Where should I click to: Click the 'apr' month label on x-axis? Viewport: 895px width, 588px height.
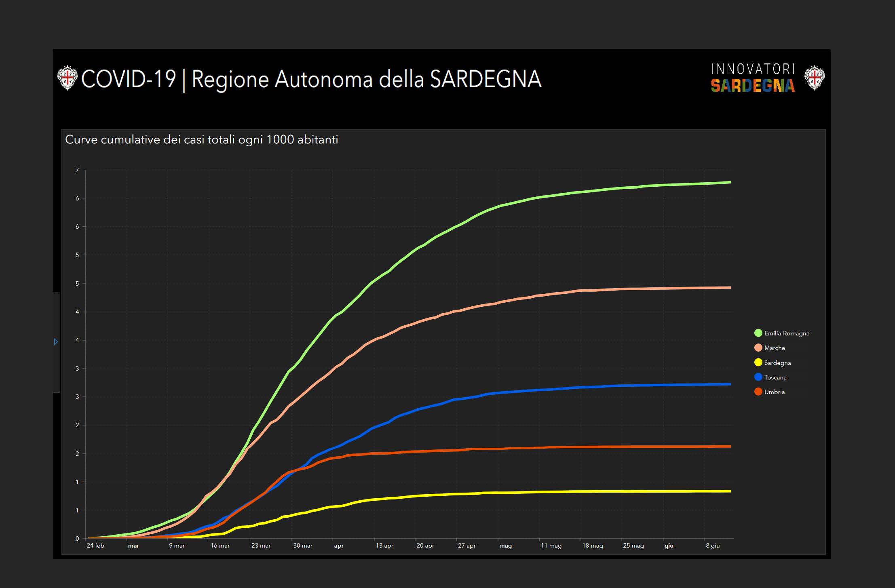[338, 546]
